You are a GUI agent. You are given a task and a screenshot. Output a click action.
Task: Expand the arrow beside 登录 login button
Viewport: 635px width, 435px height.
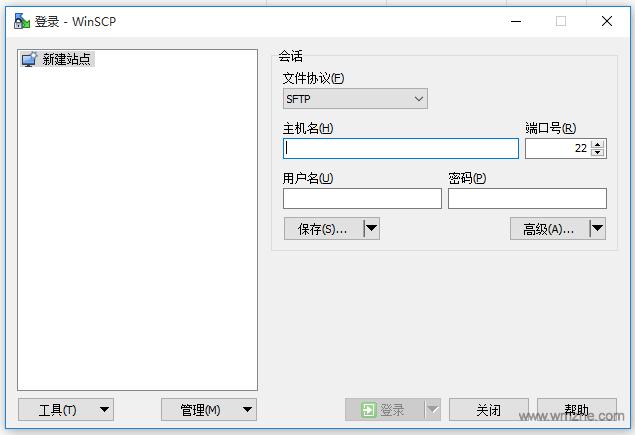[433, 409]
